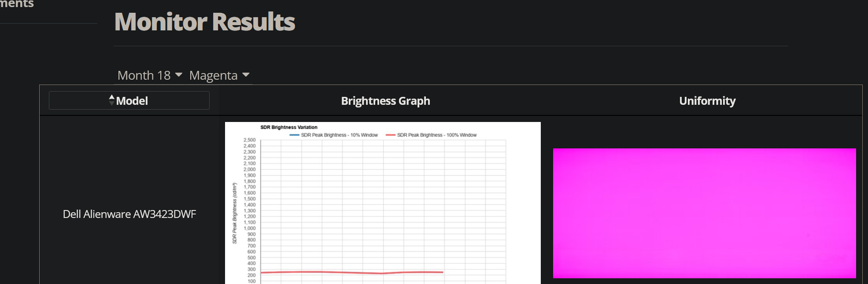Click the Brightness Graph column header
Image resolution: width=868 pixels, height=284 pixels.
pos(385,101)
